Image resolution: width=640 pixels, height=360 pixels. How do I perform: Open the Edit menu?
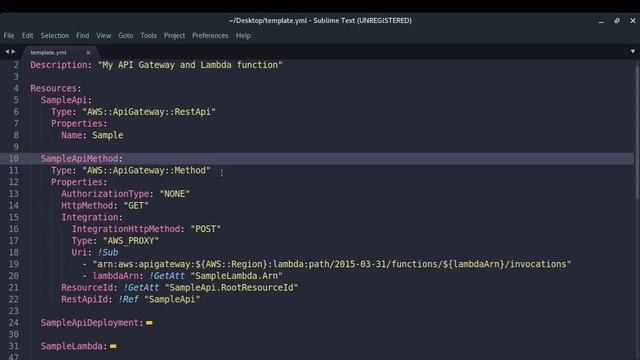pyautogui.click(x=27, y=36)
